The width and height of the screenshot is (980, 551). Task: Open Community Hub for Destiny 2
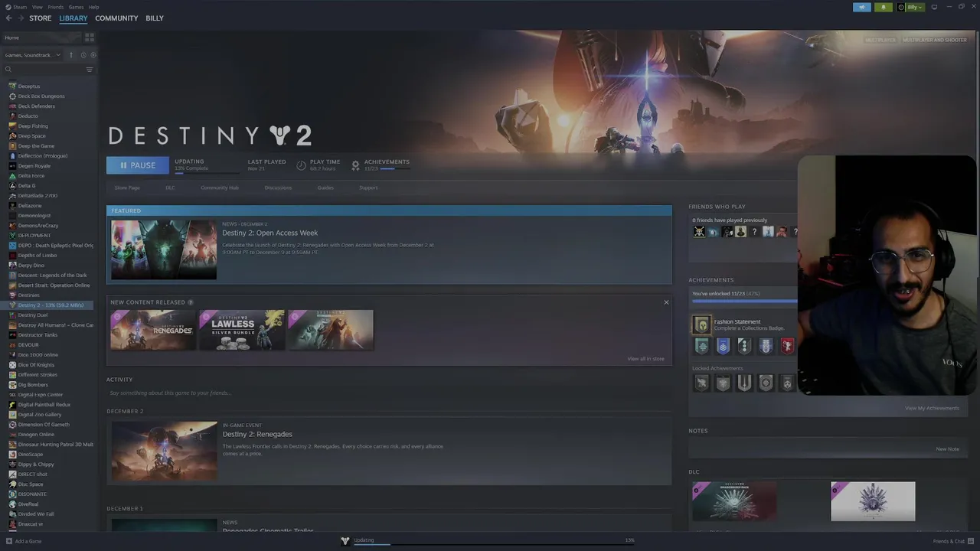[x=220, y=187]
